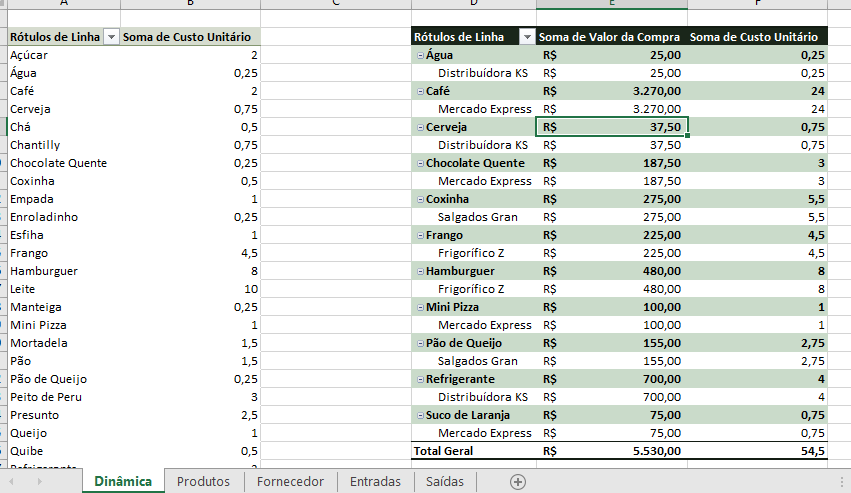Click Hamburguer value 8 in left table
Image resolution: width=851 pixels, height=493 pixels.
(190, 271)
